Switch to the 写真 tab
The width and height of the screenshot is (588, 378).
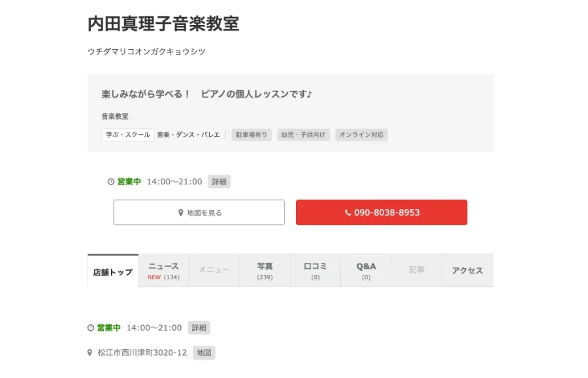tap(265, 271)
